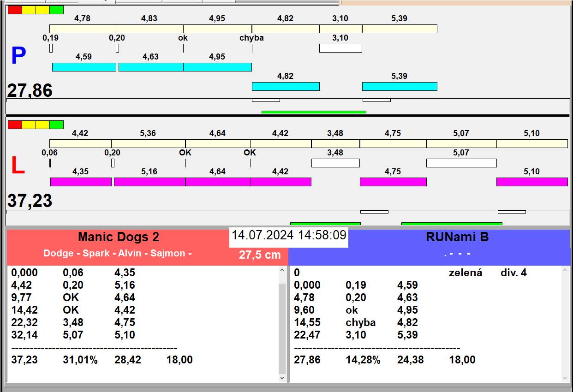Viewport: 573px width, 392px height.
Task: Click the red start light in P lane
Action: click(15, 10)
